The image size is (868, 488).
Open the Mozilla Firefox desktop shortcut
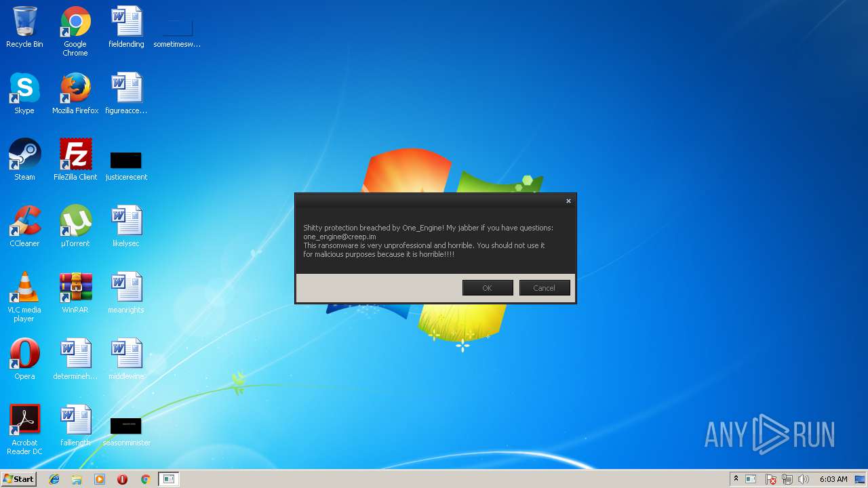pos(75,94)
